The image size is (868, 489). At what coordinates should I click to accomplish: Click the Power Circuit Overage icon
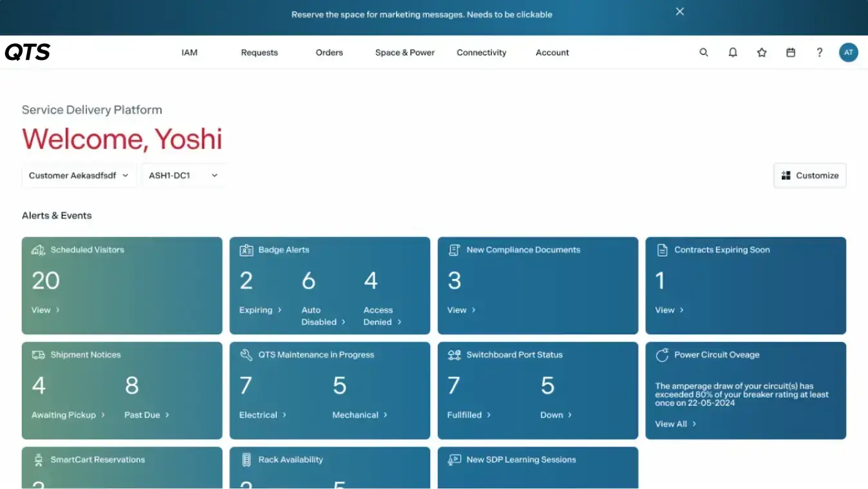coord(662,355)
